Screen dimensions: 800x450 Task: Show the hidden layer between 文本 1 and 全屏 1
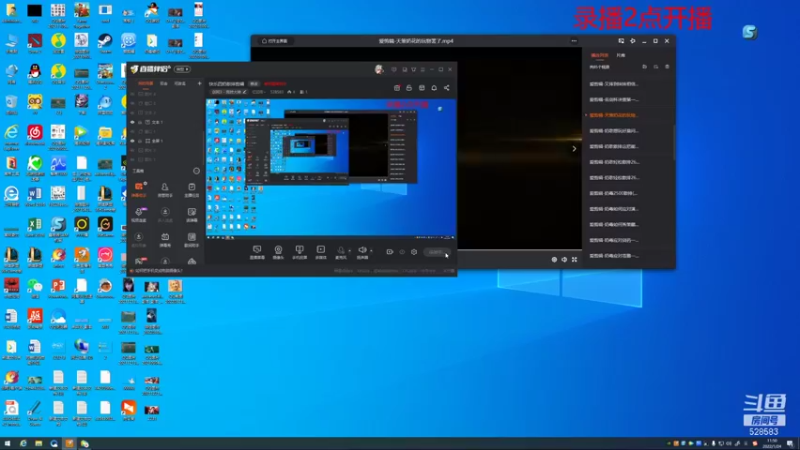pyautogui.click(x=133, y=132)
